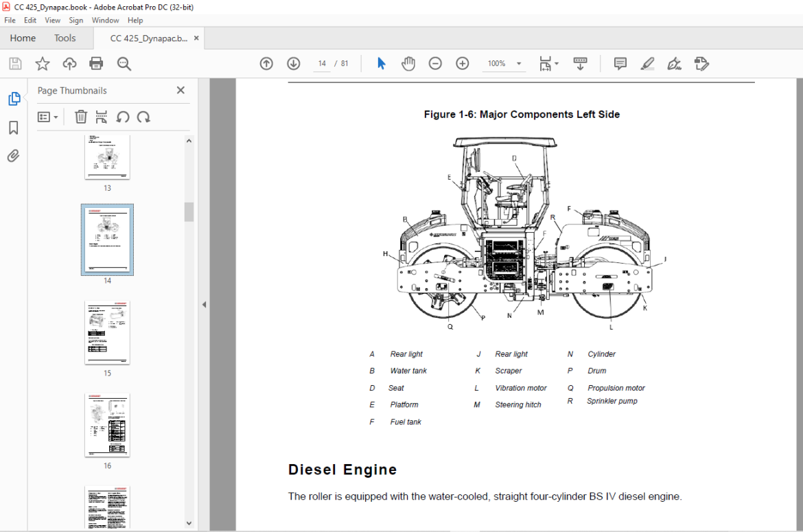803x532 pixels.
Task: Select the page 15 thumbnail
Action: click(107, 332)
